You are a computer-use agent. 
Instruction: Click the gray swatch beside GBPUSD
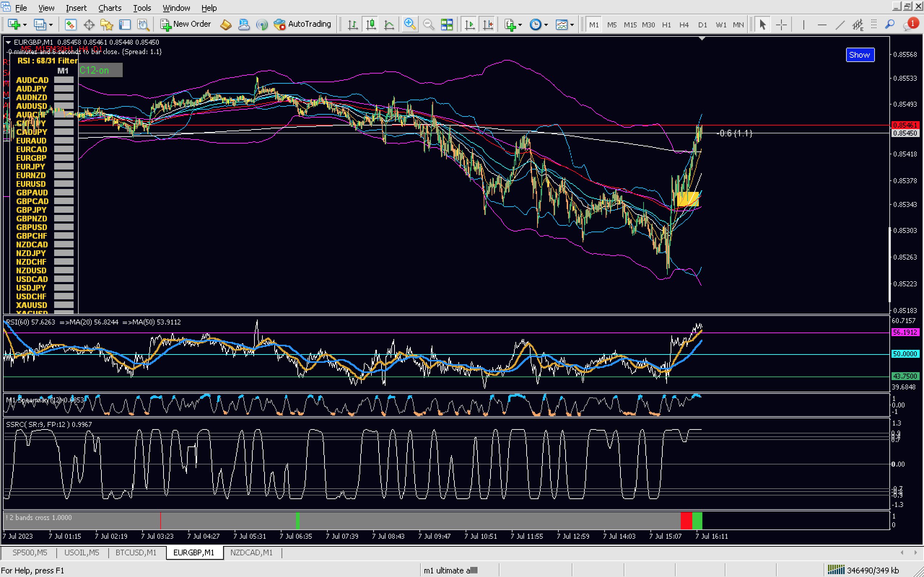coord(64,227)
